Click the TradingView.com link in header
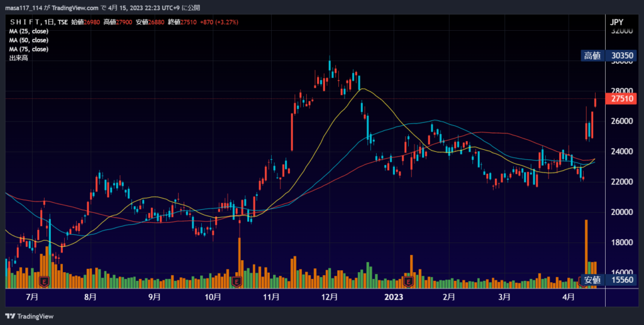The image size is (644, 325). (75, 8)
